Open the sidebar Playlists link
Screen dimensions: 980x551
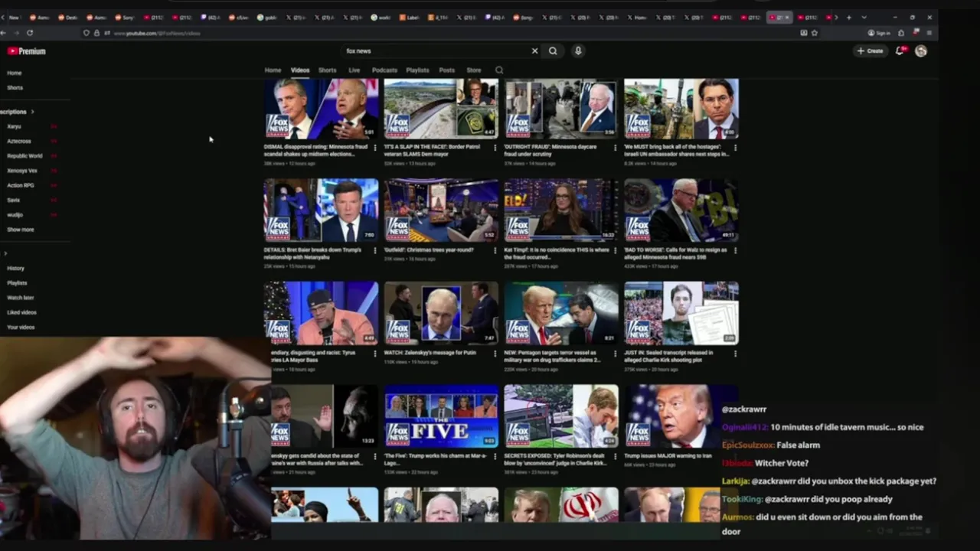[17, 283]
